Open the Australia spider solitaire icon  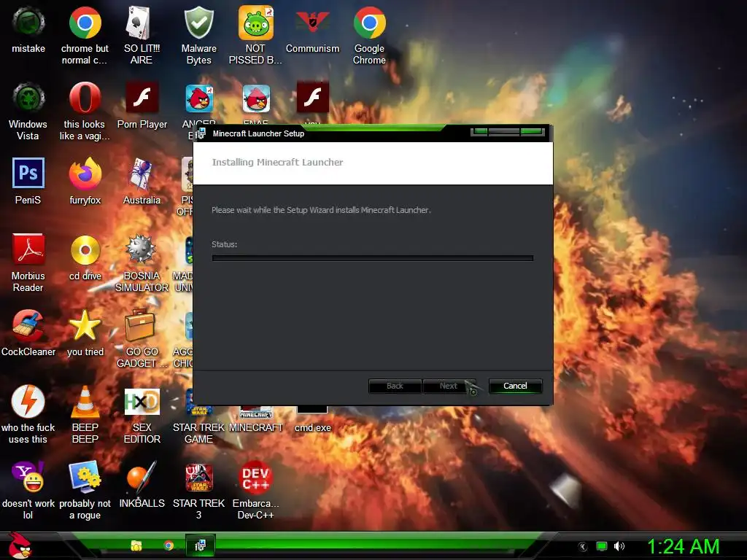[x=142, y=181]
